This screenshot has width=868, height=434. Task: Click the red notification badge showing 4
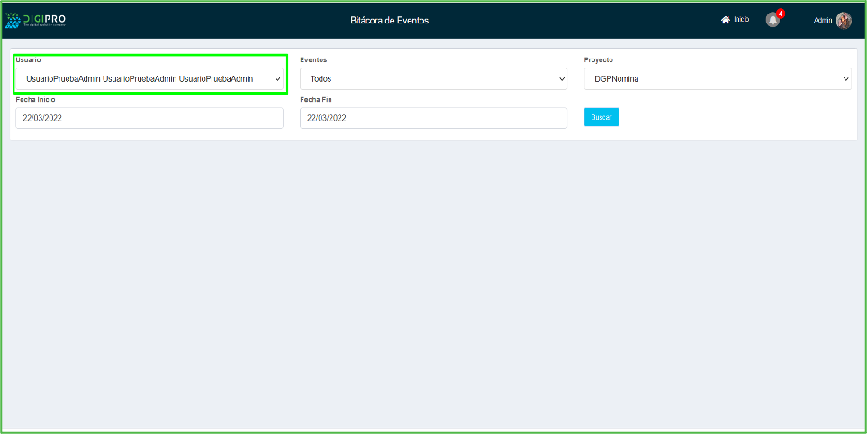[x=781, y=14]
